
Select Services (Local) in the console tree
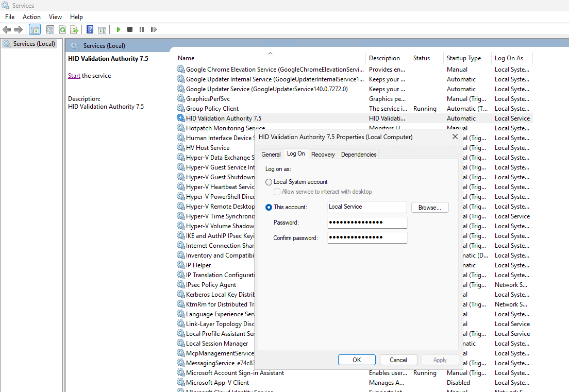coord(34,44)
